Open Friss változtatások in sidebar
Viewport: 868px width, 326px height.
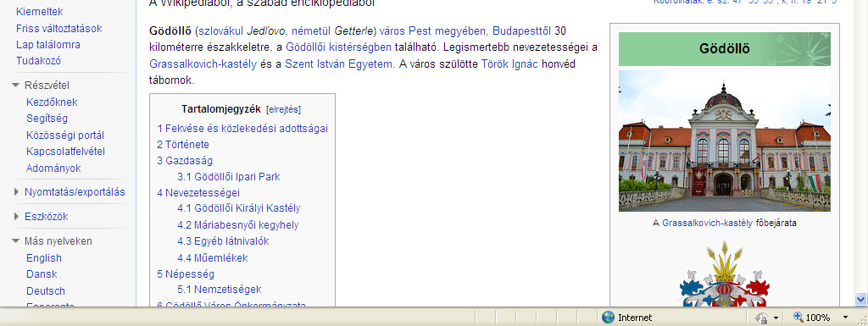[59, 28]
